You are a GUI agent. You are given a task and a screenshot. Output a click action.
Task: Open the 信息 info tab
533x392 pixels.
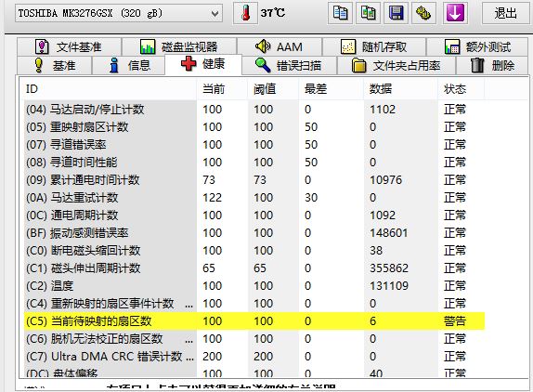[x=128, y=65]
